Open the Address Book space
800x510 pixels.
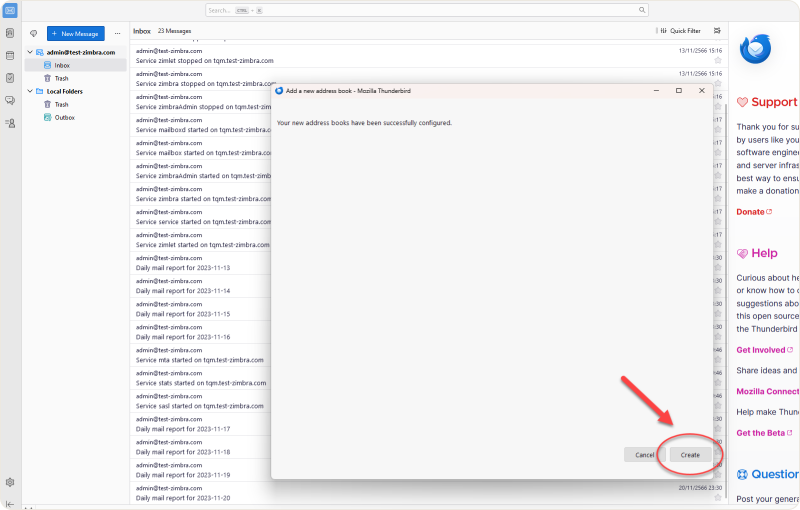point(10,33)
